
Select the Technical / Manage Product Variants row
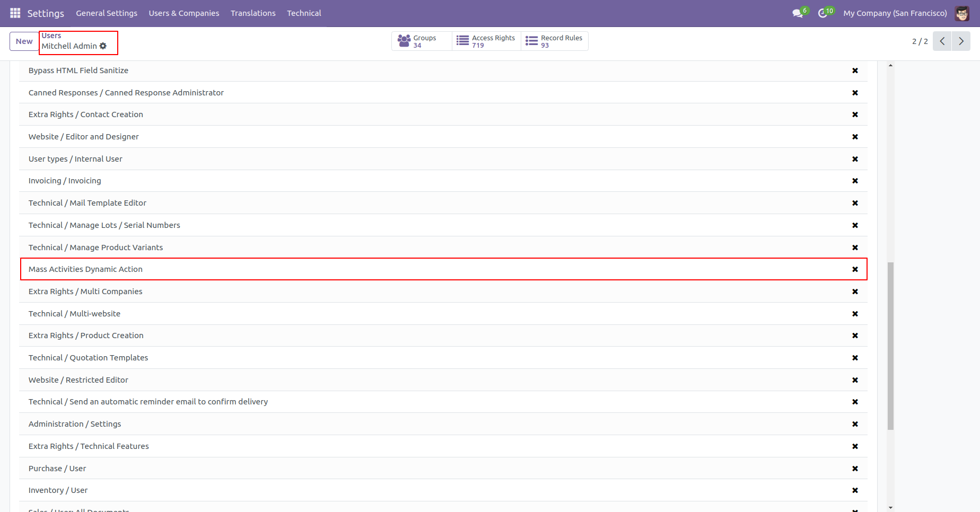pos(443,248)
